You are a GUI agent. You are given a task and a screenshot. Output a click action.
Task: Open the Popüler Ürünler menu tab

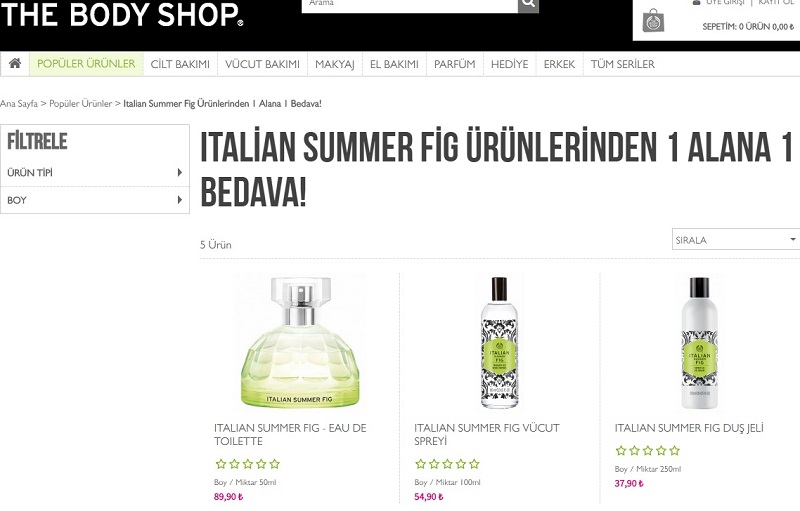point(86,64)
